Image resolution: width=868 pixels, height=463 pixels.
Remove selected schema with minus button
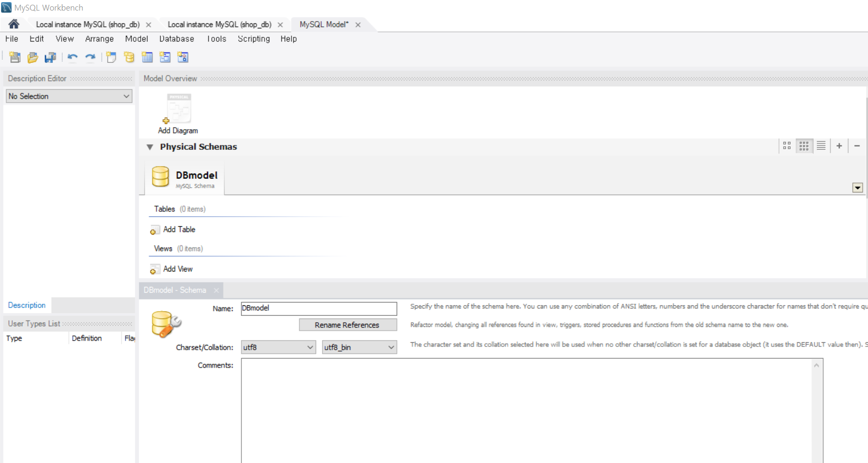coord(857,146)
